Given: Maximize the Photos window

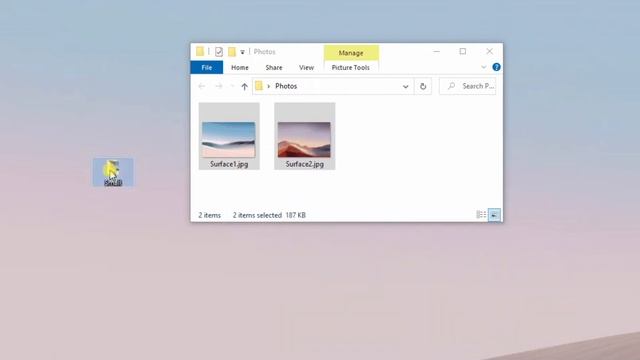Looking at the screenshot, I should pyautogui.click(x=462, y=51).
